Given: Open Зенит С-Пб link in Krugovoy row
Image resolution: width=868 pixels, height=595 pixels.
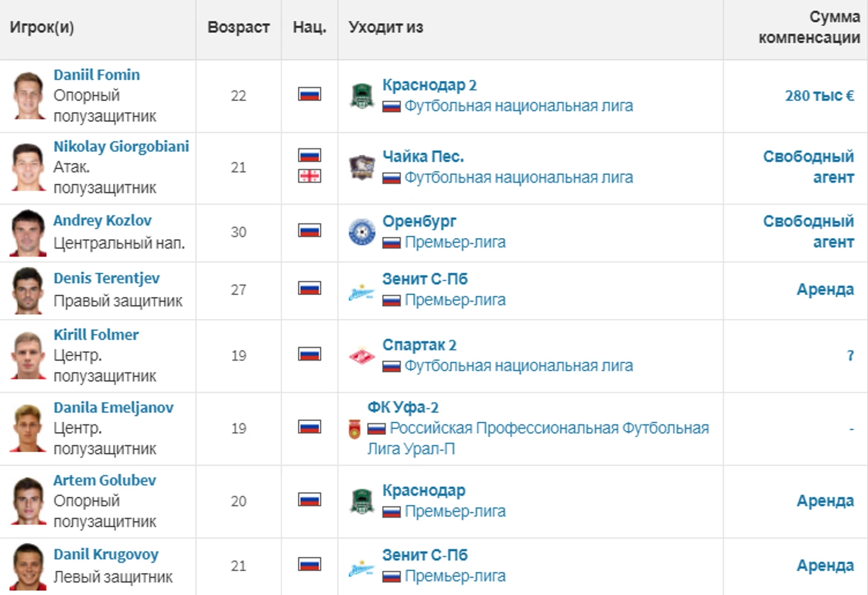Looking at the screenshot, I should click(x=424, y=555).
